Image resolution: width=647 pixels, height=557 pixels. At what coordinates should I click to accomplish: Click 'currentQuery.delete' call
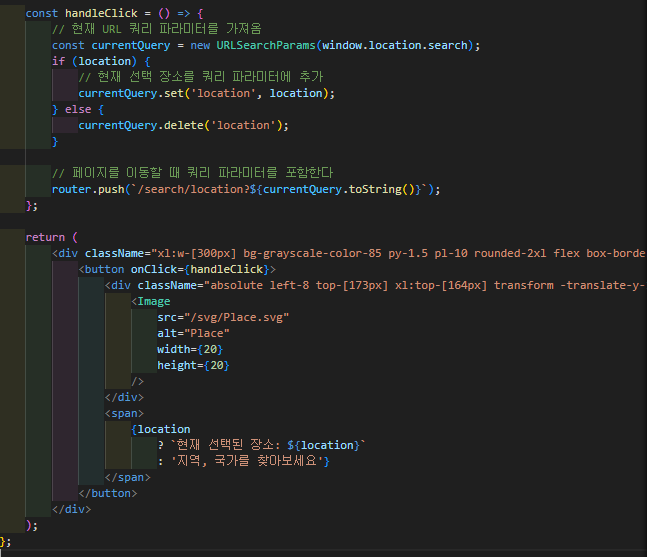click(141, 125)
